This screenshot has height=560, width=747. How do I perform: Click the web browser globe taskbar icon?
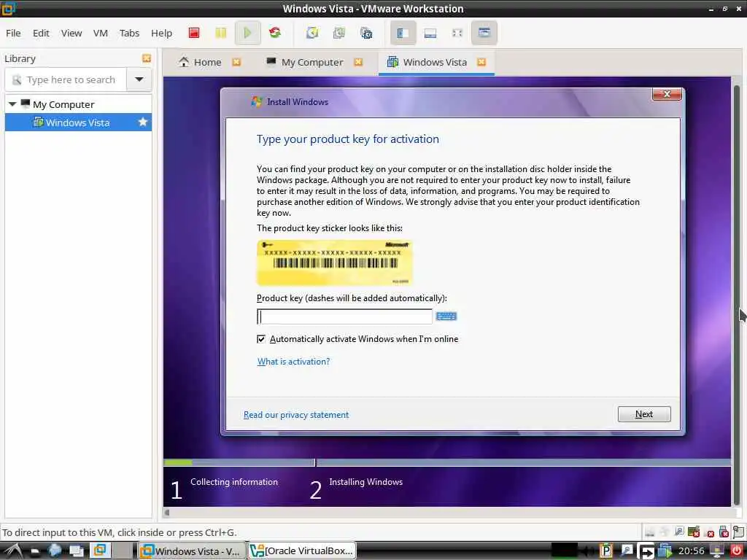point(55,551)
